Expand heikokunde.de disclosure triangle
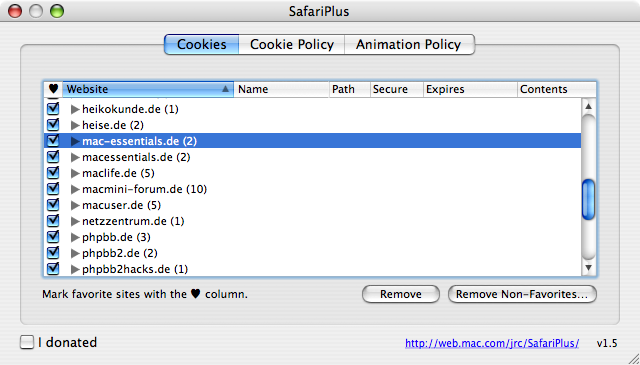The image size is (640, 365). click(x=75, y=109)
